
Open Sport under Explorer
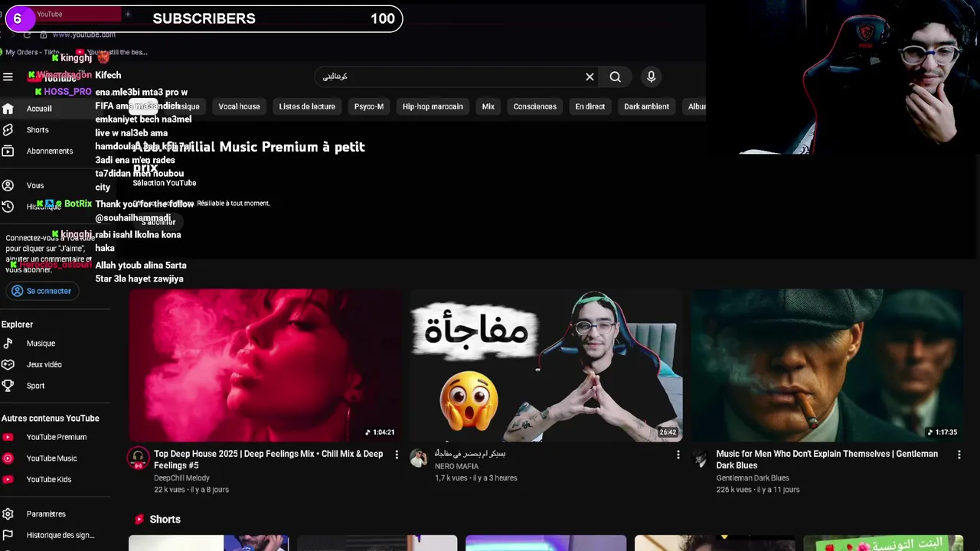pos(35,386)
